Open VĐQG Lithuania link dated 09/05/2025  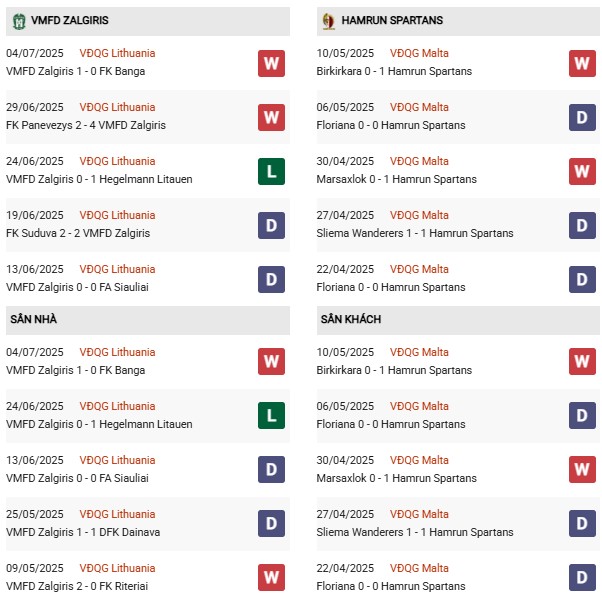(118, 569)
